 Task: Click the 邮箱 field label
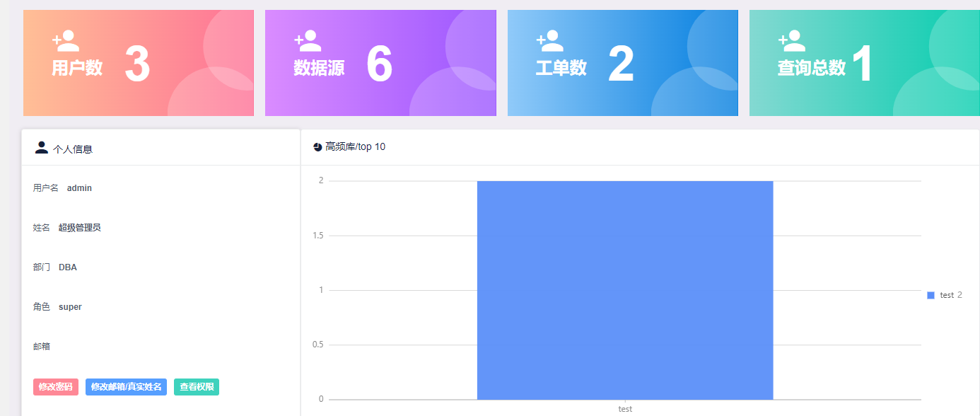pos(42,347)
